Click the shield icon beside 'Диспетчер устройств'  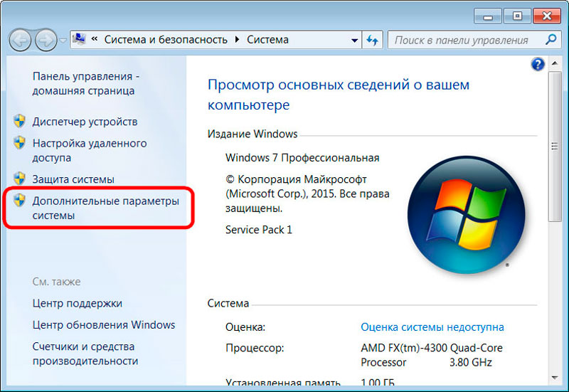pos(19,122)
